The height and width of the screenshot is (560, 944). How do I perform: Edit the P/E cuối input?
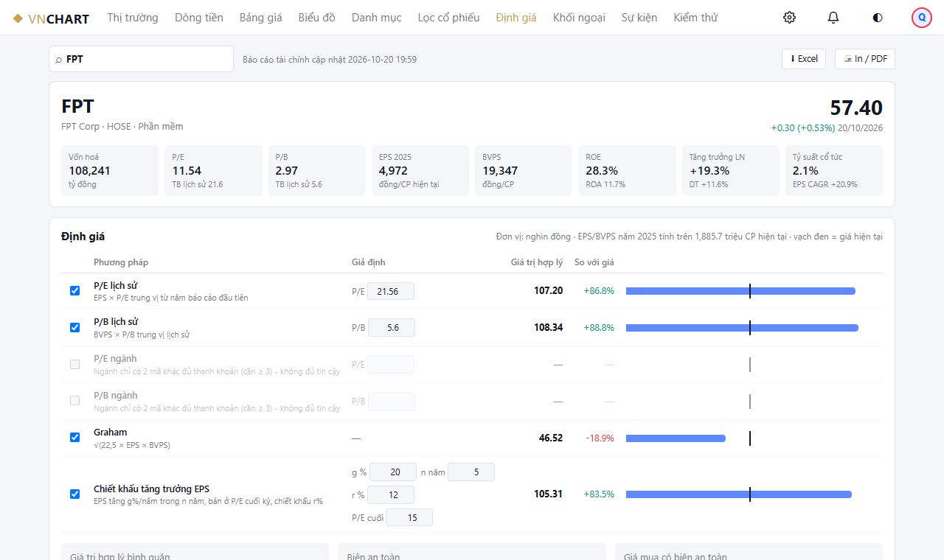(409, 518)
